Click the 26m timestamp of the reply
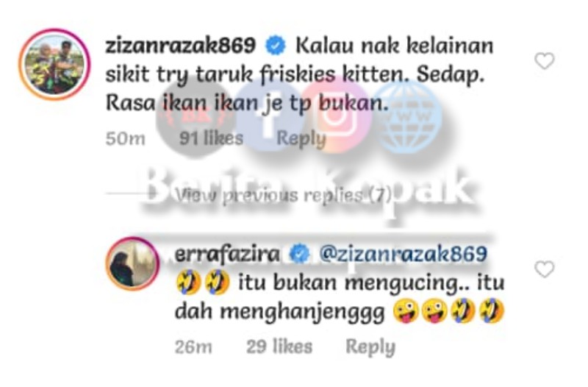The image size is (588, 387). tap(193, 347)
